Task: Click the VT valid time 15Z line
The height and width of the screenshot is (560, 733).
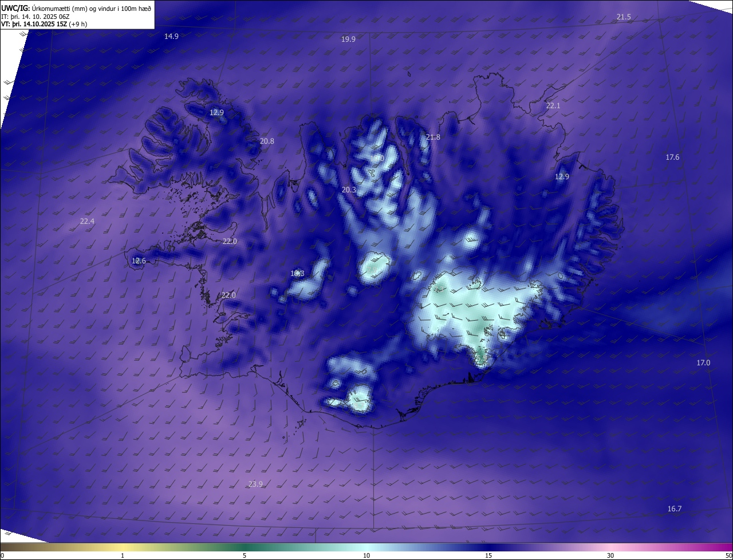Action: (x=44, y=24)
